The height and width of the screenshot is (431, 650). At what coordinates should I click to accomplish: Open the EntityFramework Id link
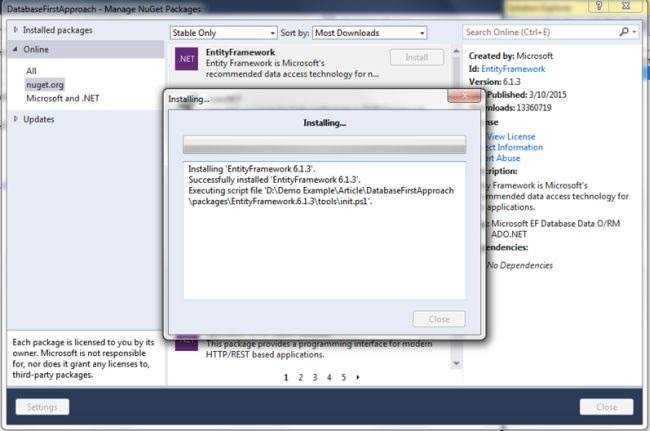coord(513,69)
